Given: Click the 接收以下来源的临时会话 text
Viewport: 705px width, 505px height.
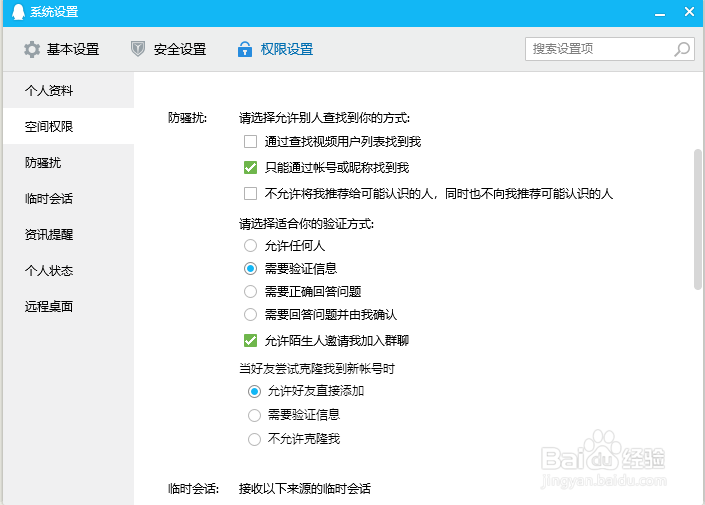Looking at the screenshot, I should pos(305,488).
